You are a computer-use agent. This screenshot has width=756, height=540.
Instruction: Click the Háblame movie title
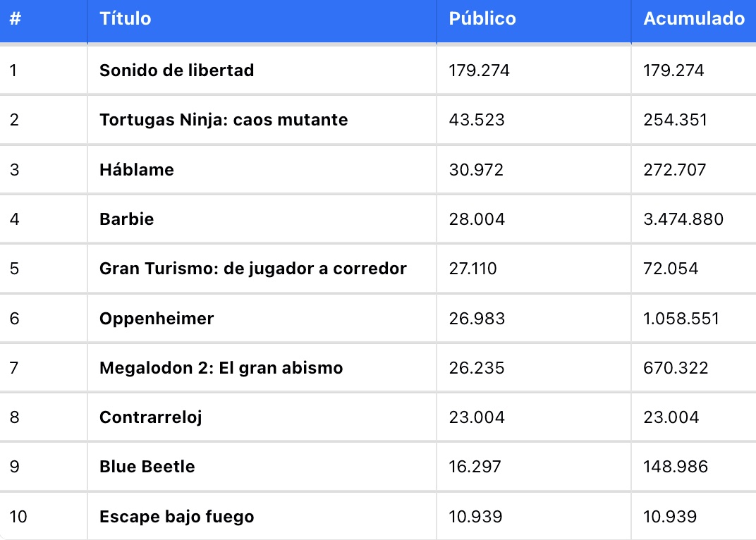click(136, 170)
